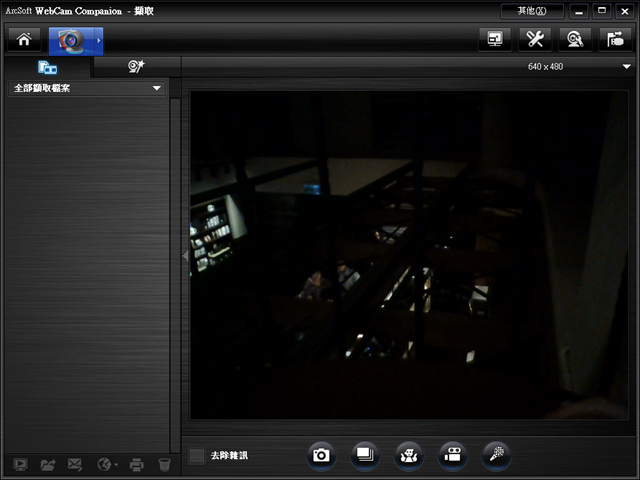Play slideshow with the bottom-left screen icon
The width and height of the screenshot is (640, 480).
pyautogui.click(x=20, y=464)
